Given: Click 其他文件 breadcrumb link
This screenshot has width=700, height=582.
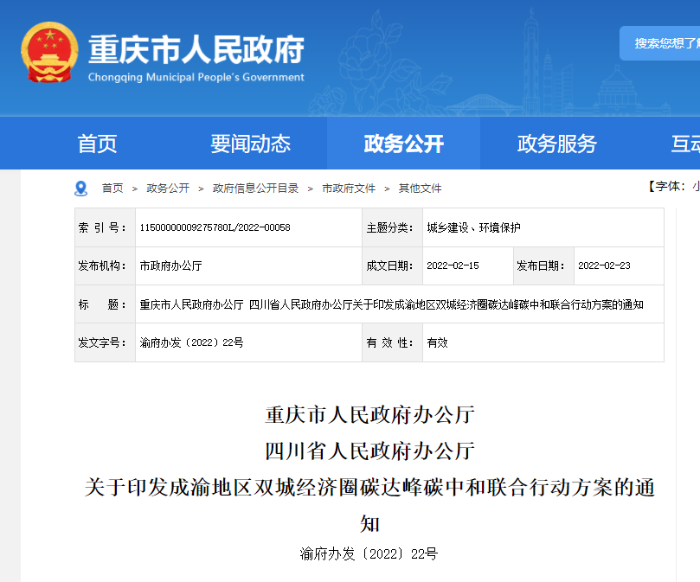Looking at the screenshot, I should 420,188.
